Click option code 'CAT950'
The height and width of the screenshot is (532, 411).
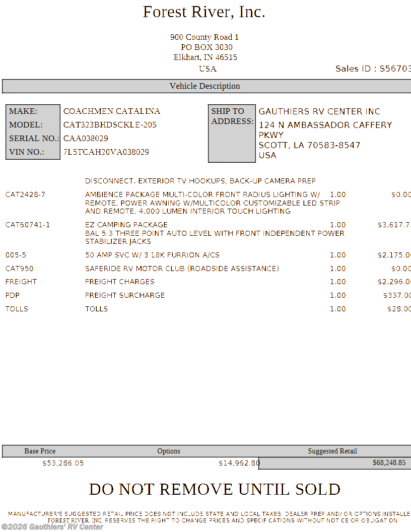pos(19,269)
